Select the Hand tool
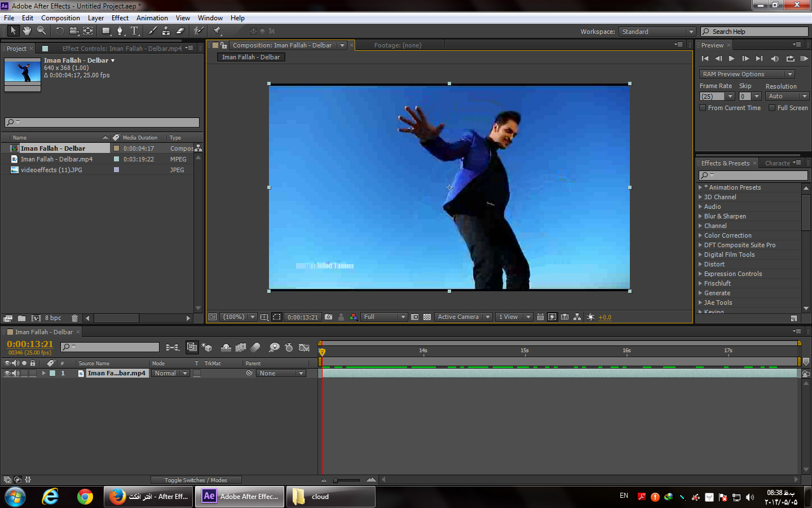The image size is (812, 508). pyautogui.click(x=27, y=31)
